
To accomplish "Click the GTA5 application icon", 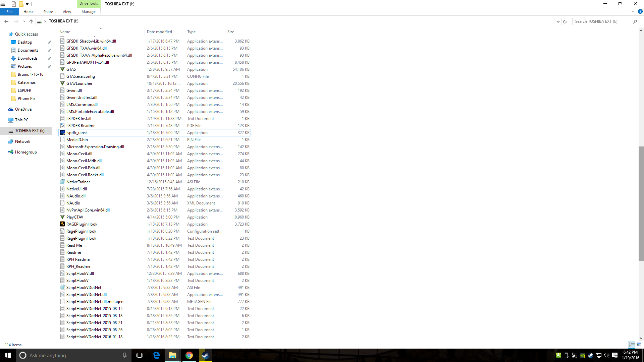I will coord(62,69).
